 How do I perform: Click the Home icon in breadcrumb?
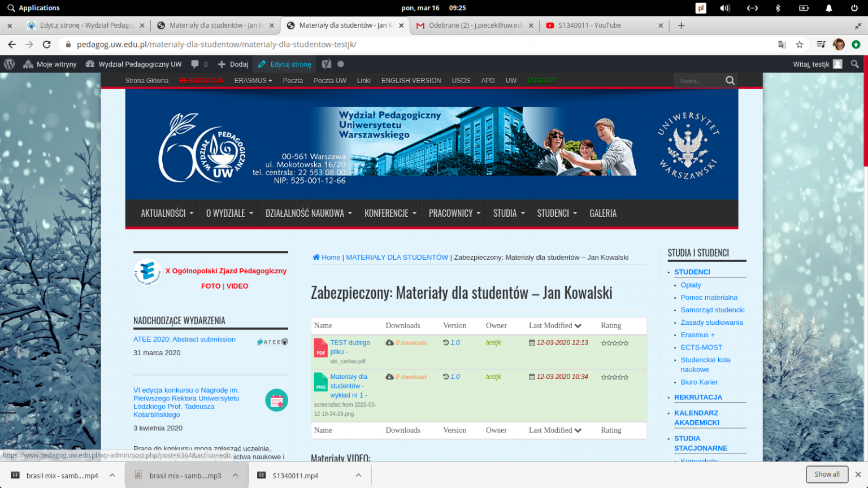point(316,258)
